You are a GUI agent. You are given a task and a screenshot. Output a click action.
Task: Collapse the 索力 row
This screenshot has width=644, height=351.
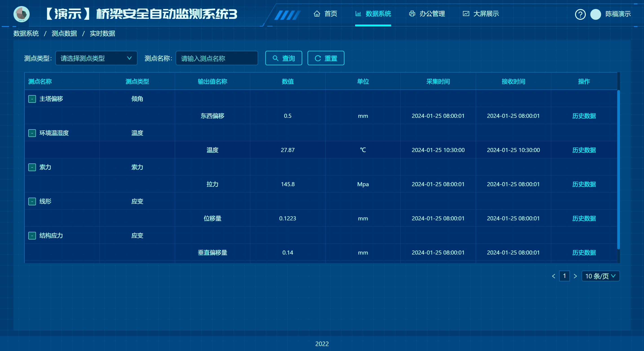pos(32,167)
